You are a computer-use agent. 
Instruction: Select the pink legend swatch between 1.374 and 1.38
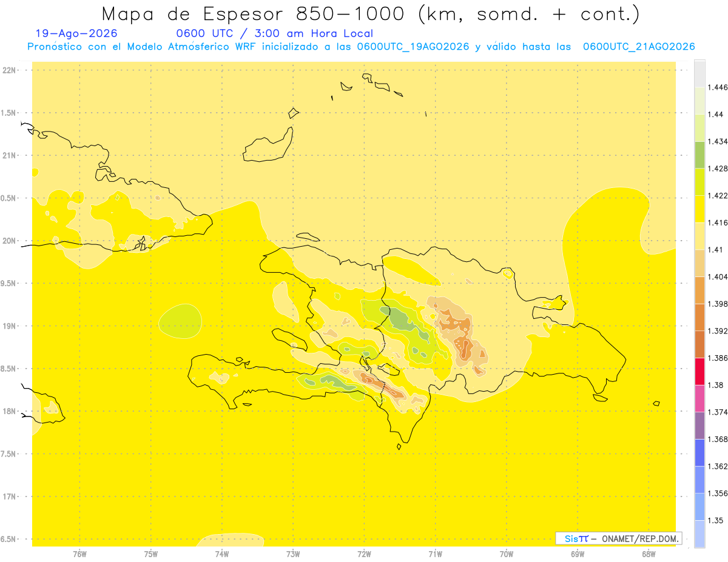699,398
